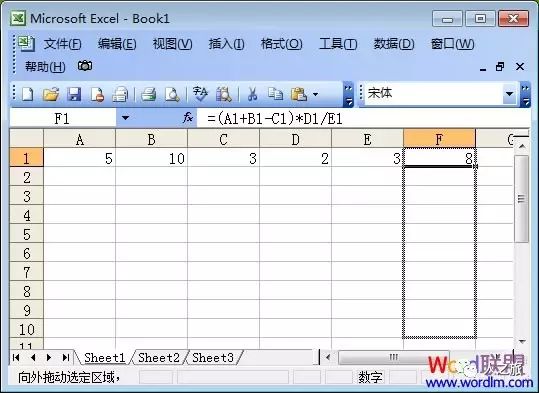Expand the Standard toolbar overflow options

point(348,95)
